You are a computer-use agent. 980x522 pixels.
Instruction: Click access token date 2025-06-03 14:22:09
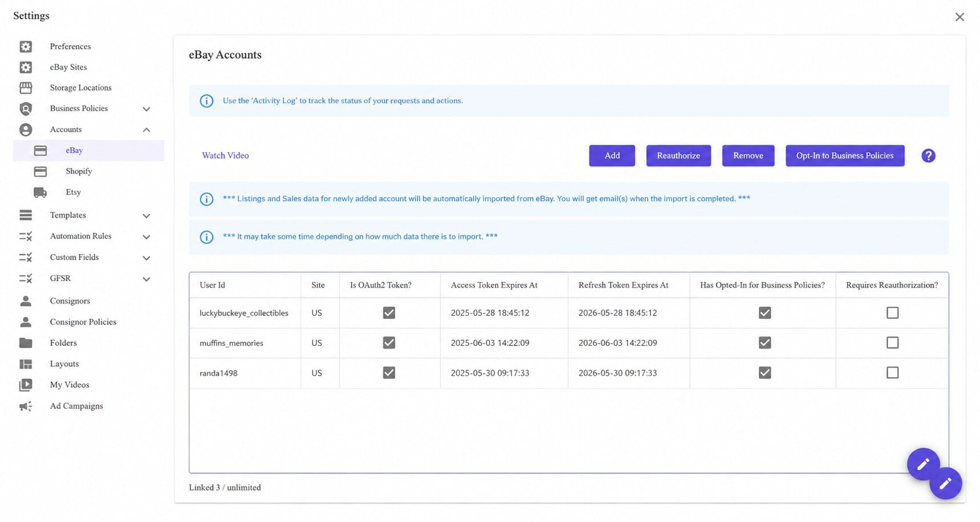tap(490, 343)
